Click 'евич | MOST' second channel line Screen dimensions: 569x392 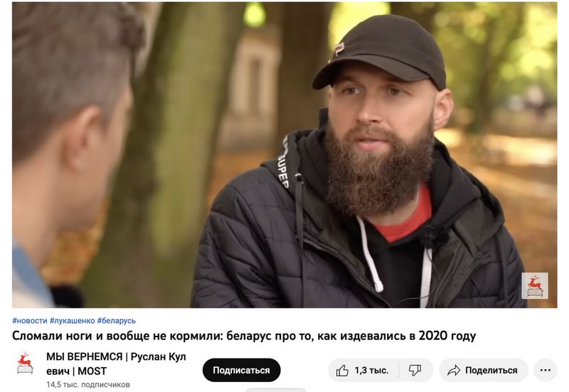[x=77, y=371]
